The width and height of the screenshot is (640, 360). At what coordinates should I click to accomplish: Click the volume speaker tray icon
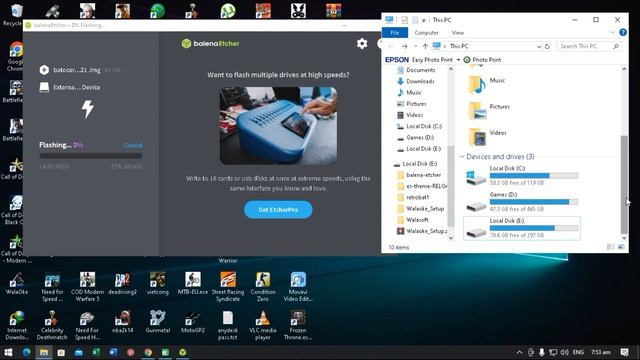pos(564,352)
